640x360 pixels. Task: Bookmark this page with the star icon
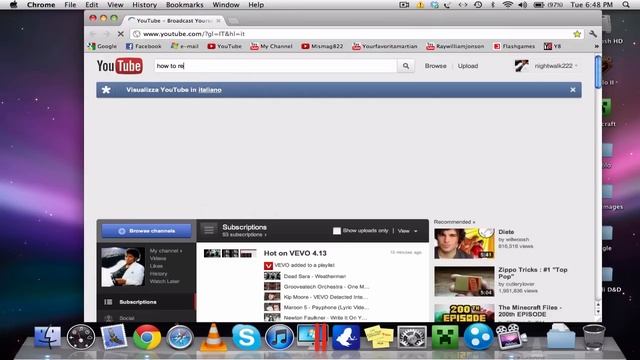click(577, 34)
